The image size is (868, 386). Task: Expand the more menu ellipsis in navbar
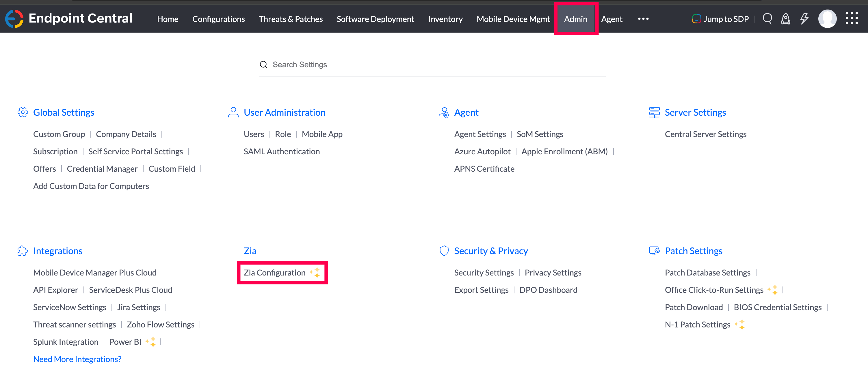coord(643,19)
